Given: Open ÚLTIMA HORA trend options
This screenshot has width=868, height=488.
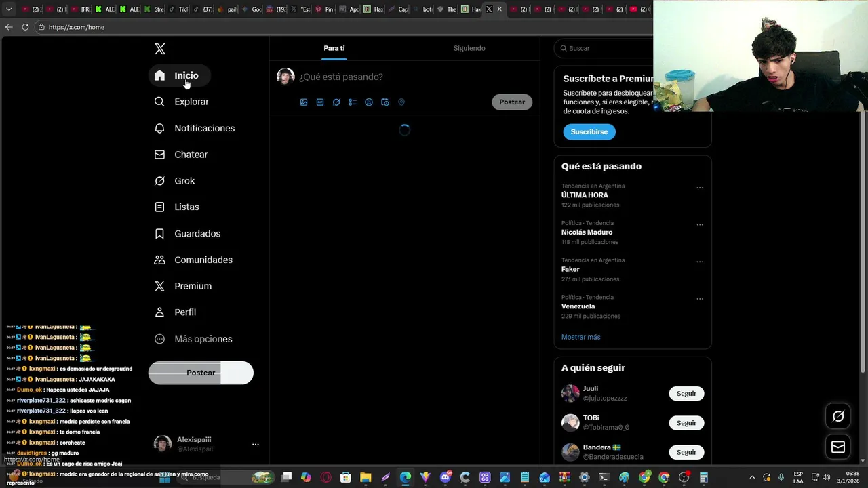Looking at the screenshot, I should tap(700, 188).
